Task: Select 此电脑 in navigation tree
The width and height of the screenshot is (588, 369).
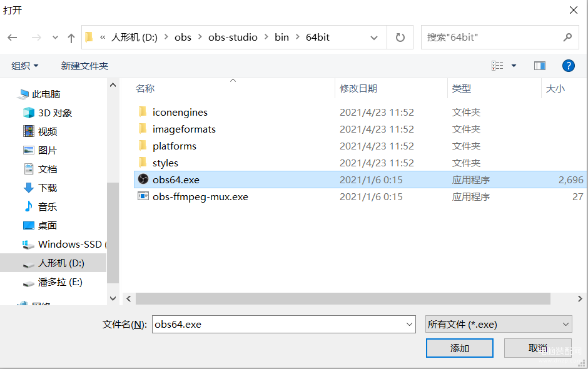Action: tap(46, 94)
